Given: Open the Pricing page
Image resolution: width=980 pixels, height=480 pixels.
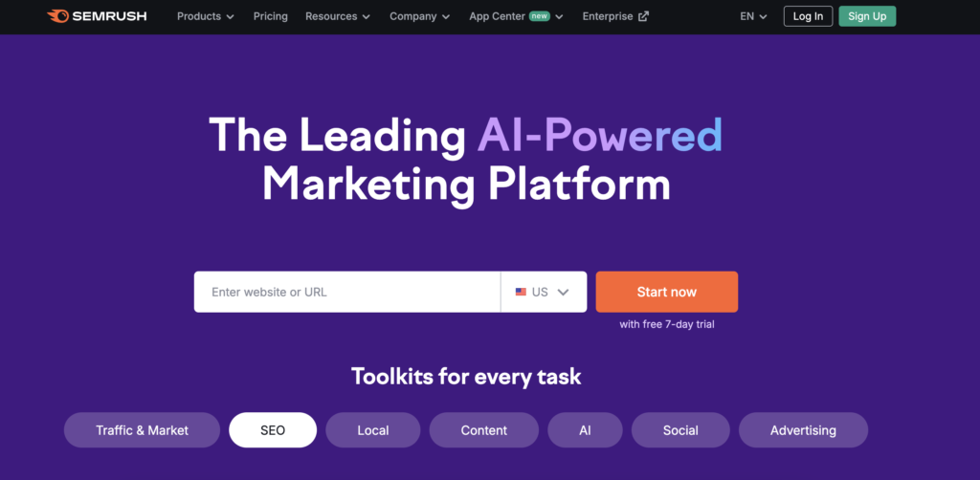Looking at the screenshot, I should click(271, 17).
